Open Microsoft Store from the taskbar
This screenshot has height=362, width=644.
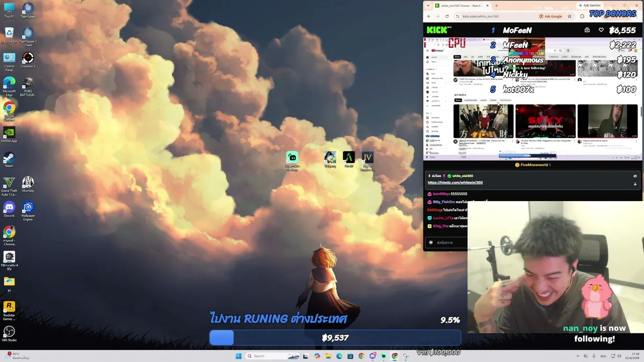click(x=350, y=356)
